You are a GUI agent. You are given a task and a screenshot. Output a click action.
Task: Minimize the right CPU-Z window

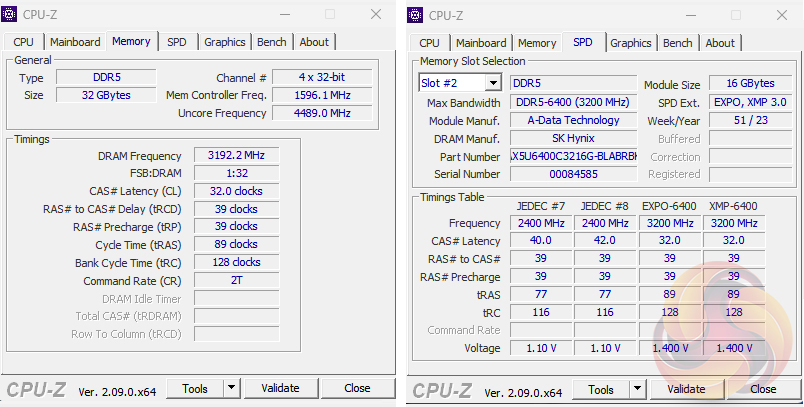tap(691, 15)
